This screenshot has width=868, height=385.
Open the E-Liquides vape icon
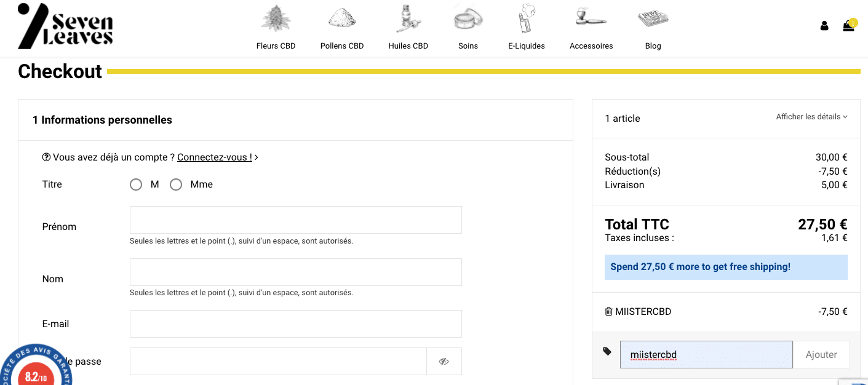(x=527, y=19)
